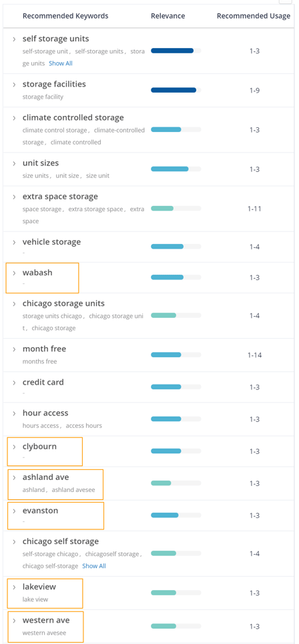This screenshot has height=644, width=299.
Task: Expand the storage facilities keyword chevron
Action: tap(14, 84)
